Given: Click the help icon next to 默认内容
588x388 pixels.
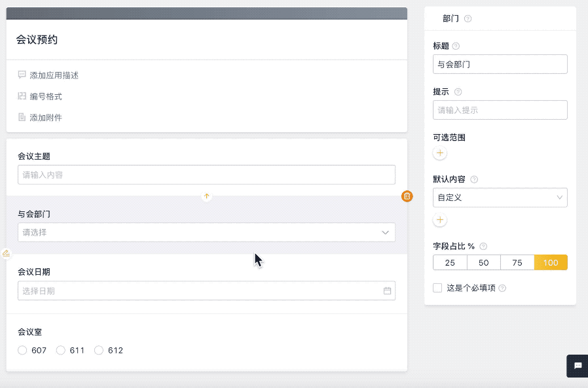Looking at the screenshot, I should coord(474,179).
